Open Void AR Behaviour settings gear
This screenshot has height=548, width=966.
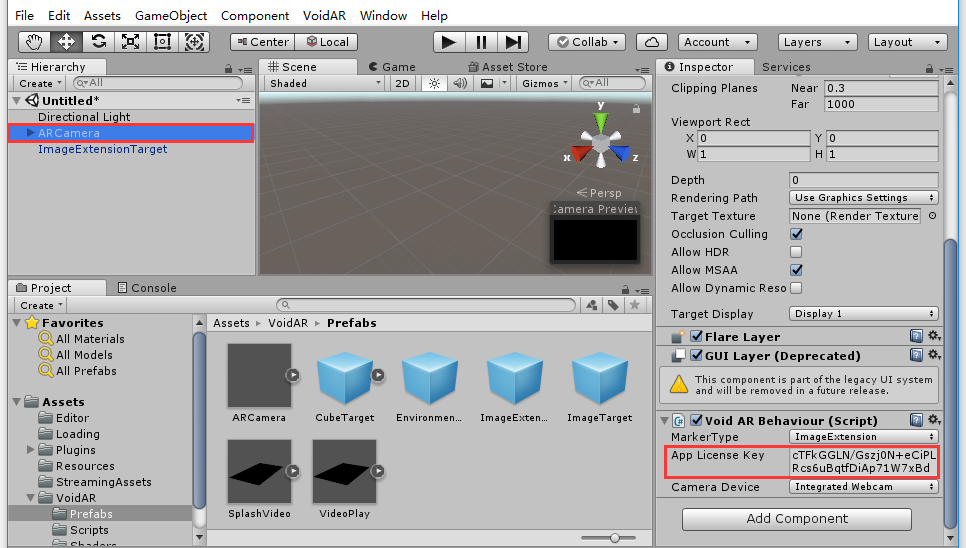(x=934, y=420)
